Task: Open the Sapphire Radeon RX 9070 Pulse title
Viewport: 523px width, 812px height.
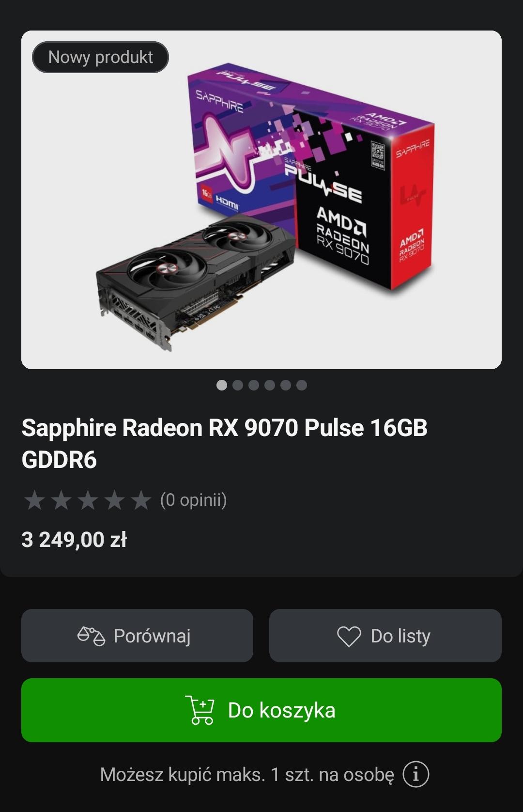Action: click(225, 444)
